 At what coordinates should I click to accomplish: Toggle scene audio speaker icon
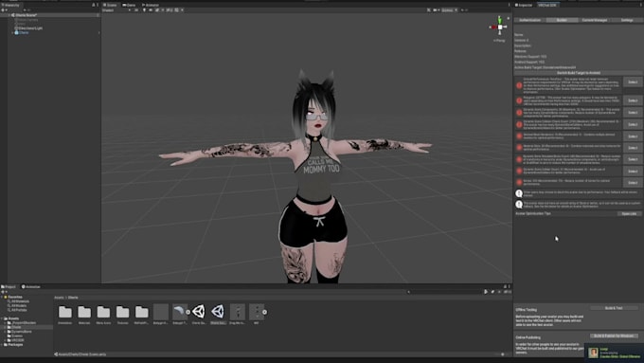pos(151,9)
